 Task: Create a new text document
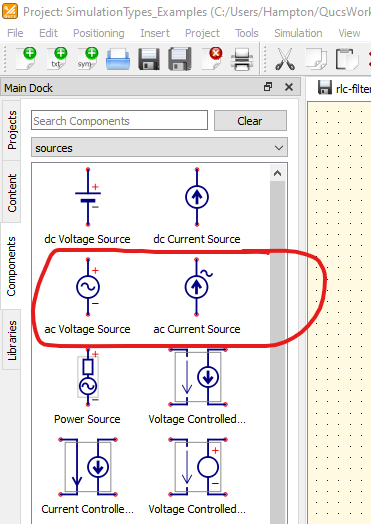(58, 58)
